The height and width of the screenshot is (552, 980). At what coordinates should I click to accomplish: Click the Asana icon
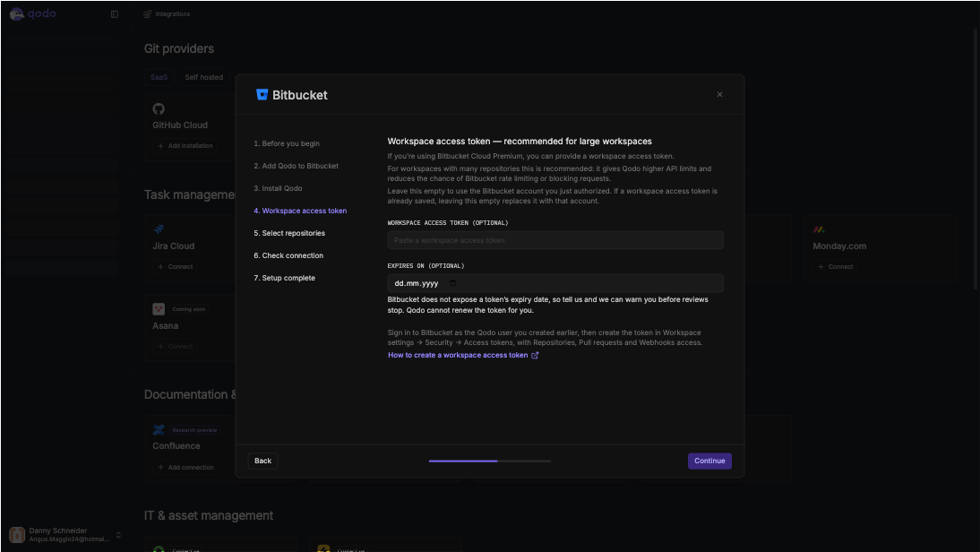point(159,309)
